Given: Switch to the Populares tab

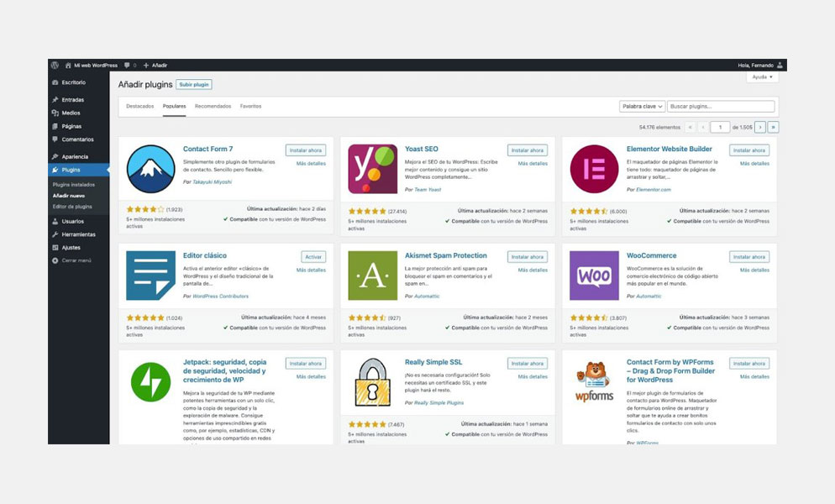Looking at the screenshot, I should (174, 107).
